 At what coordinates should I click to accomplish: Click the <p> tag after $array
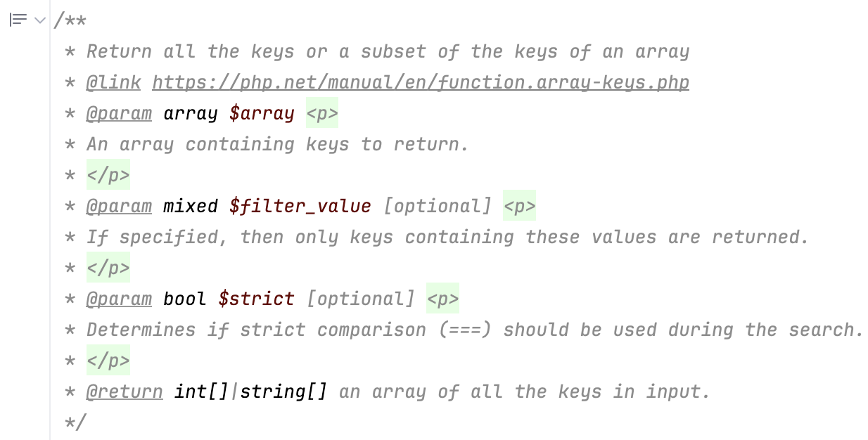tap(322, 113)
